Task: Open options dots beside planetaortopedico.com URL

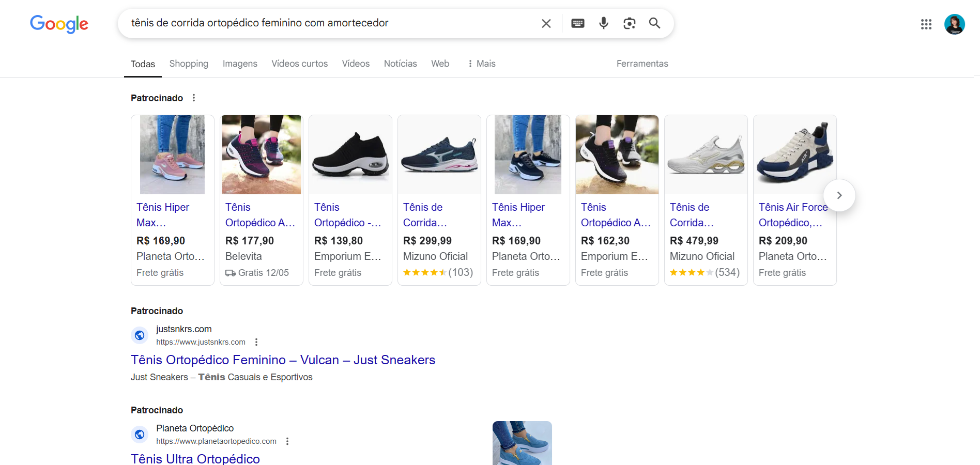Action: pyautogui.click(x=287, y=441)
